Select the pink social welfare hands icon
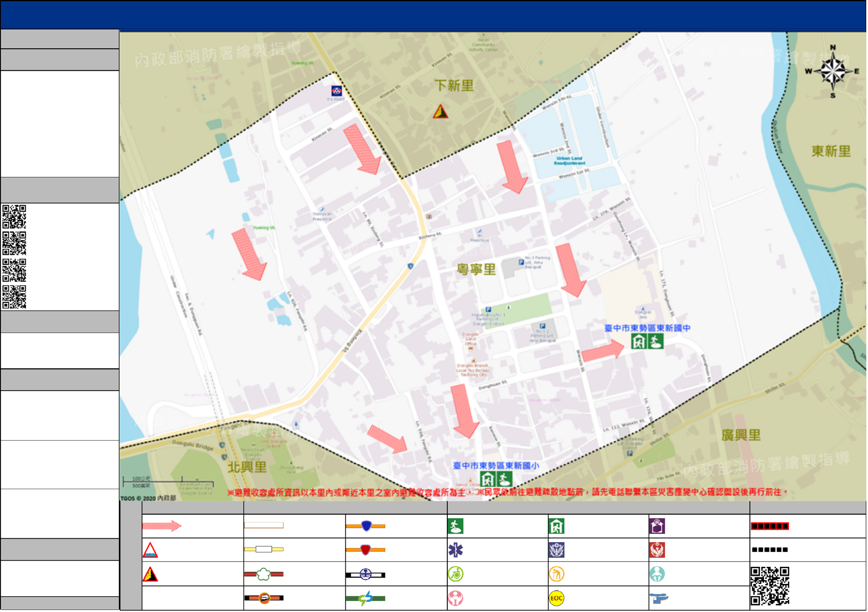This screenshot has height=612, width=868. pyautogui.click(x=456, y=599)
